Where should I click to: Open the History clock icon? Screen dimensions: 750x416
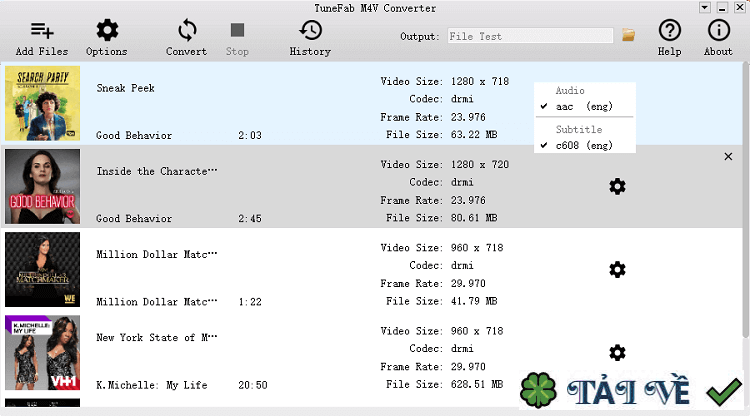310,30
